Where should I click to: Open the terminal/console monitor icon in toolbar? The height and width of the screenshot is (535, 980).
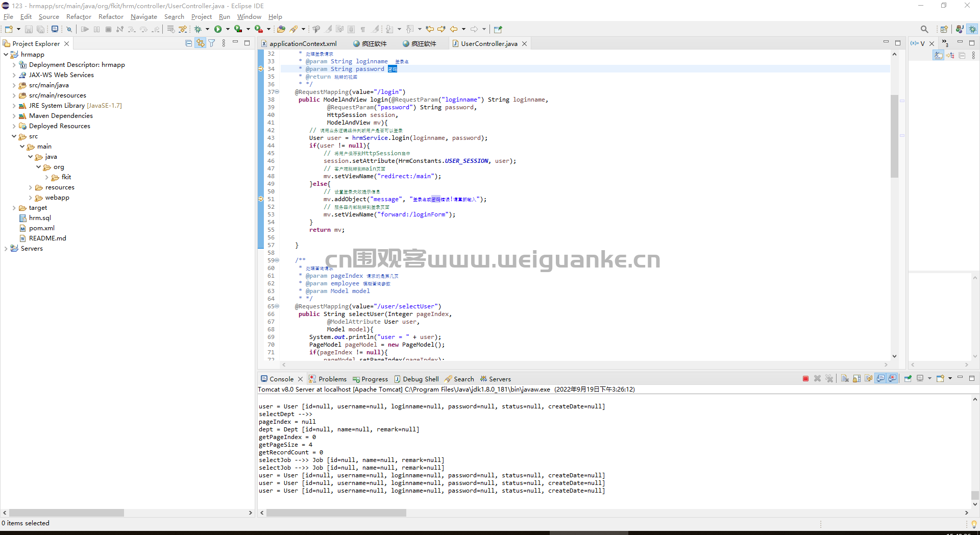tap(55, 29)
